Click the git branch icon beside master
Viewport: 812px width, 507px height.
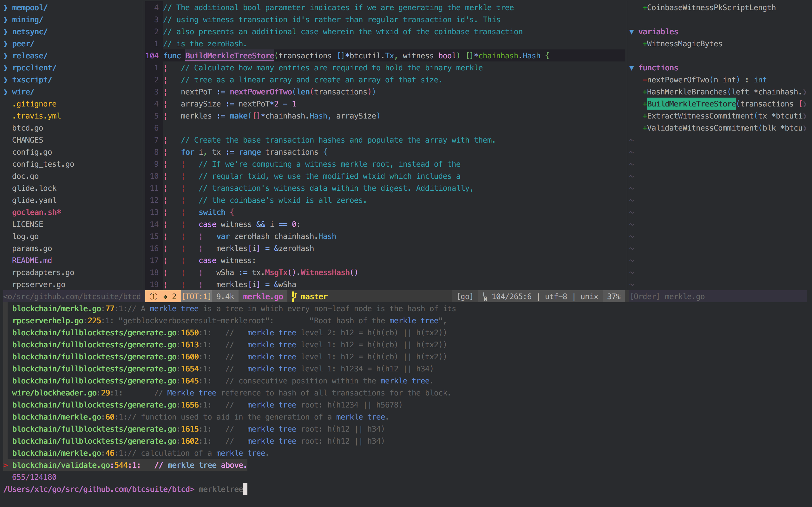pos(294,296)
